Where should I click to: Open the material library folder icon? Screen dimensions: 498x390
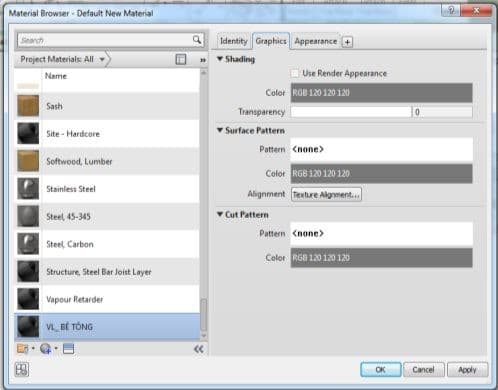point(23,349)
